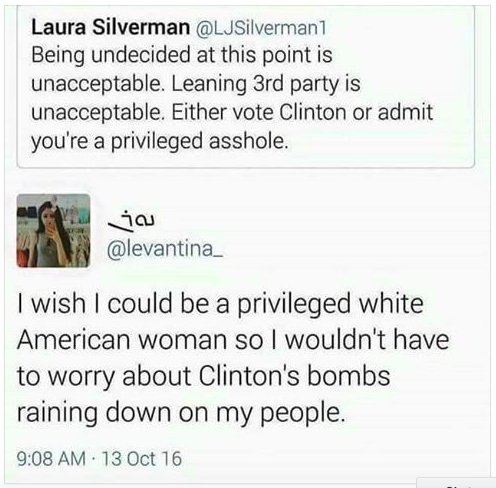Screen dimensions: 496x488
Task: Click the 13 Oct 16 date
Action: [x=141, y=458]
